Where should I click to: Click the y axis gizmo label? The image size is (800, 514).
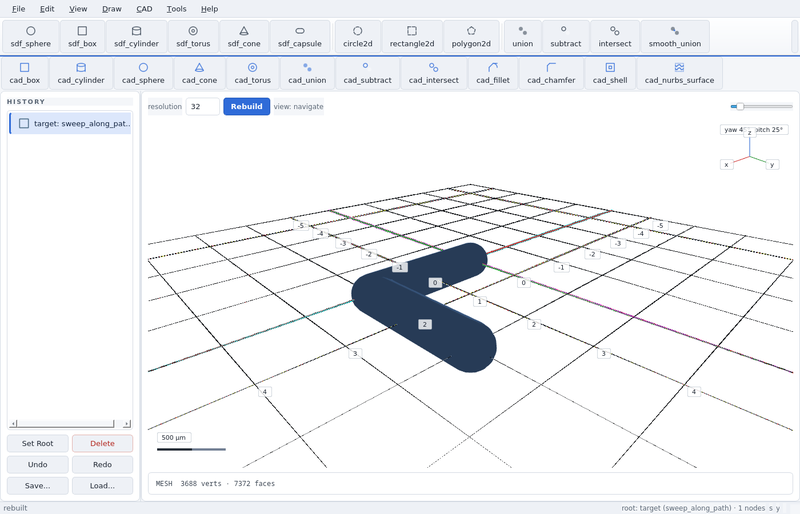click(772, 164)
